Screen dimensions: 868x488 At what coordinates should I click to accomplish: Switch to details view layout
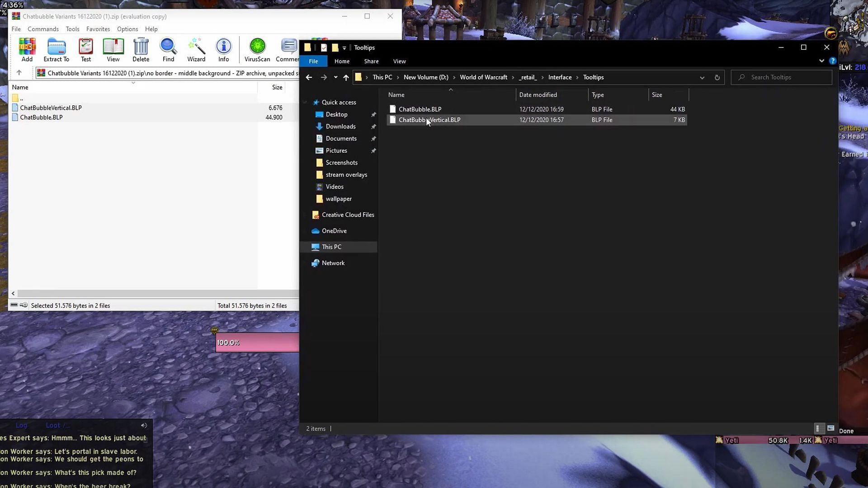tap(817, 428)
